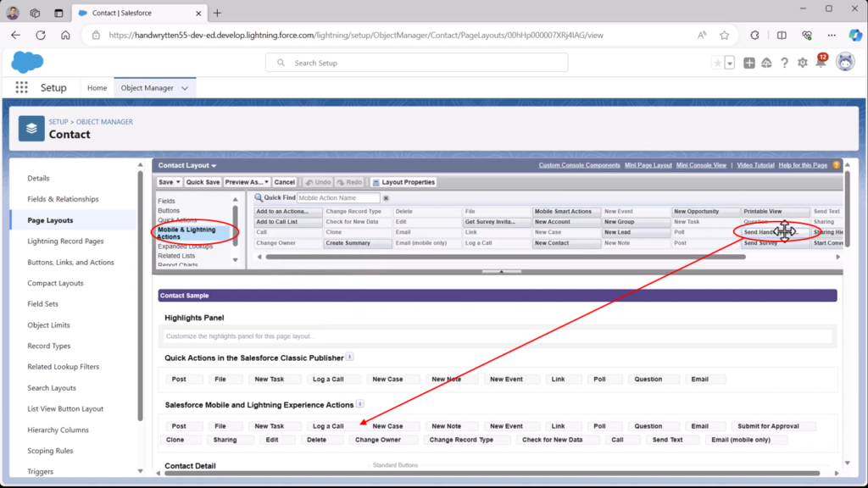Open the App Launcher grid icon
Screen dimensions: 868x488
pos(20,87)
